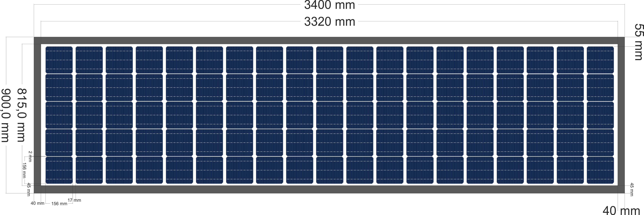Click the 3400 mm overall width label
Screen dimensions: 644x215
[329, 5]
